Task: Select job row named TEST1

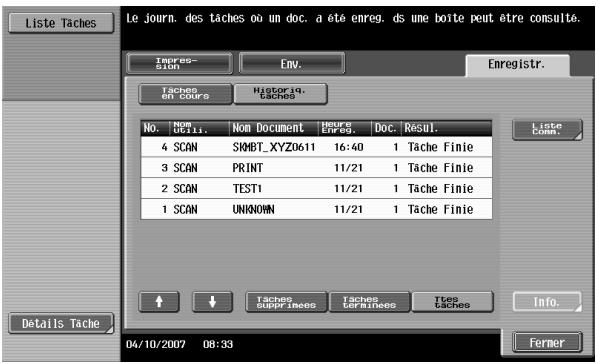Action: [x=316, y=188]
